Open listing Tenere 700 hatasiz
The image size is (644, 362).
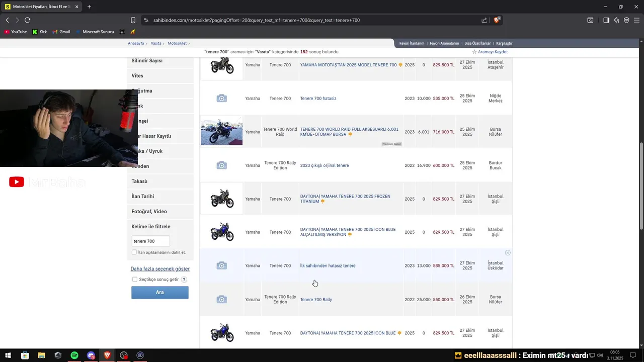pyautogui.click(x=318, y=99)
